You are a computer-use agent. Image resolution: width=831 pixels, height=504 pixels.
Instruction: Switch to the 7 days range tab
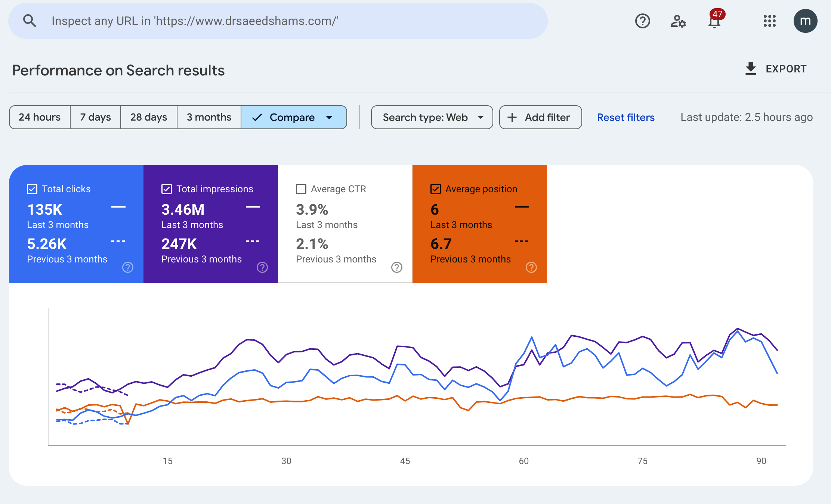[x=95, y=117]
